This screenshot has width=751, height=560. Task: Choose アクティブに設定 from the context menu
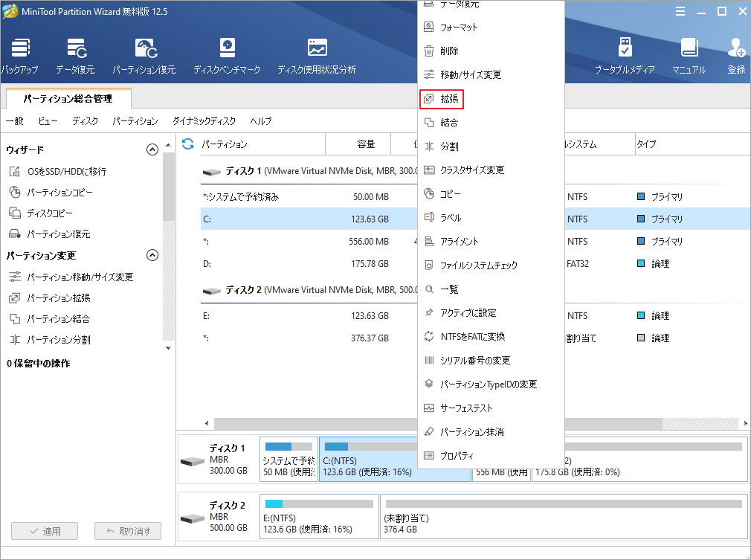click(491, 313)
